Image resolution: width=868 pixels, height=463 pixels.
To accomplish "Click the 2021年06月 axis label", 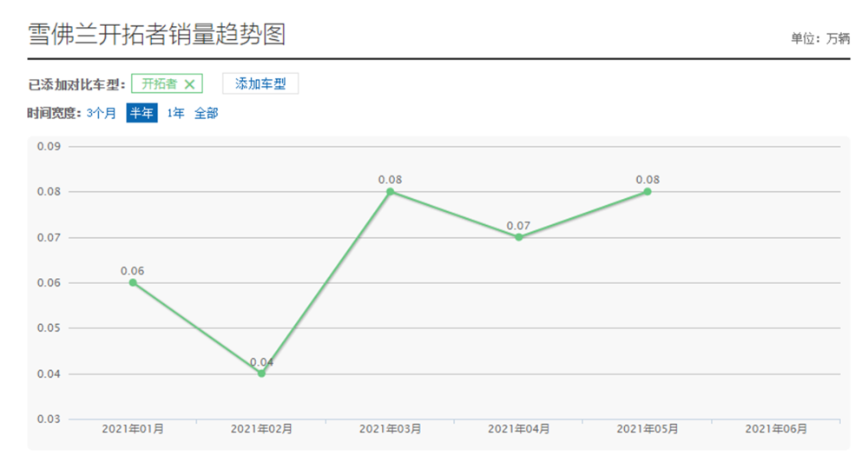I will [776, 428].
